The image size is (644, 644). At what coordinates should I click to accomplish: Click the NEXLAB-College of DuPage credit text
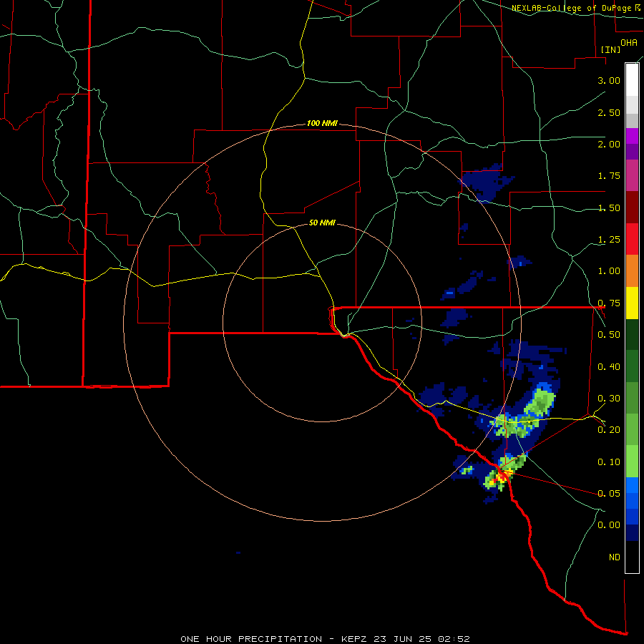click(x=575, y=8)
